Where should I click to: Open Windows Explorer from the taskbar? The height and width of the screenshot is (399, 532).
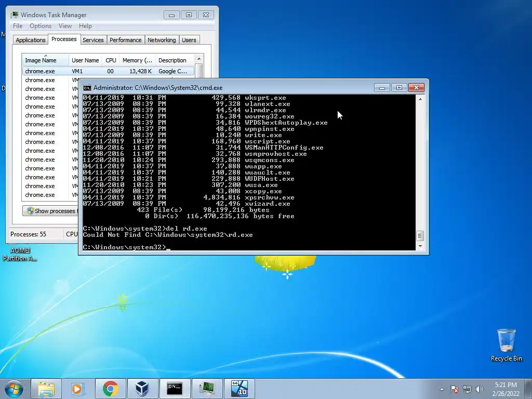click(x=46, y=389)
